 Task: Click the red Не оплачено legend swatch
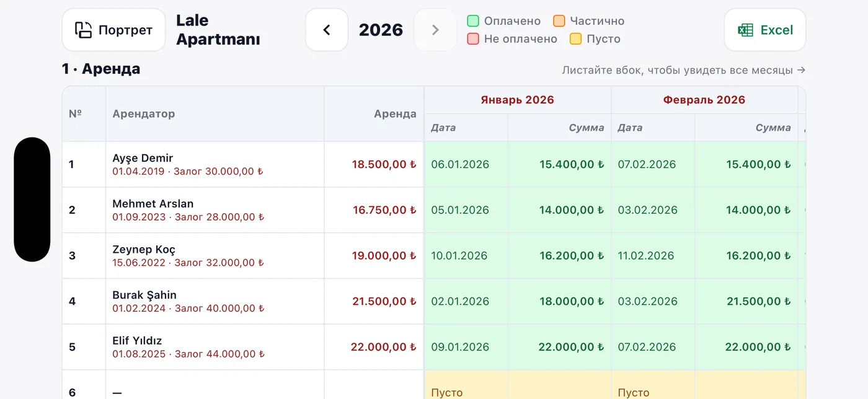(473, 39)
